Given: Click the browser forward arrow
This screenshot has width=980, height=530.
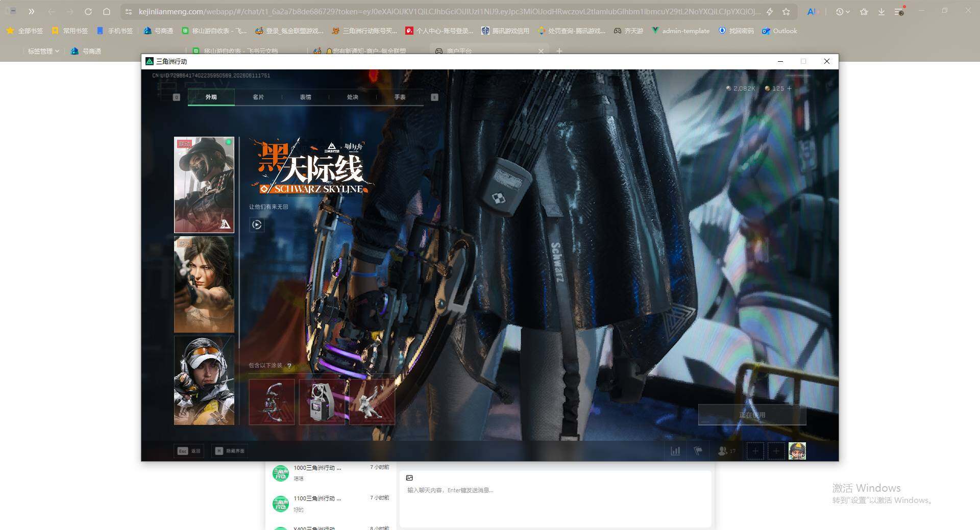Looking at the screenshot, I should pyautogui.click(x=70, y=11).
